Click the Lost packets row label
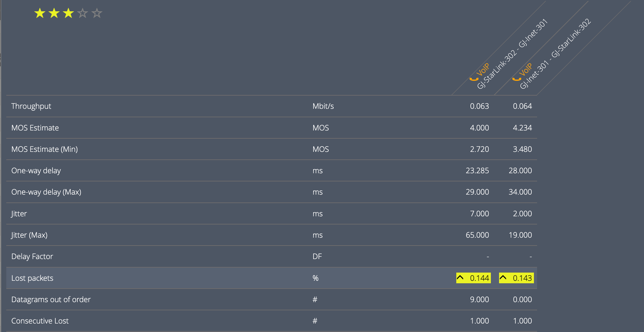Image resolution: width=644 pixels, height=332 pixels. pyautogui.click(x=32, y=278)
